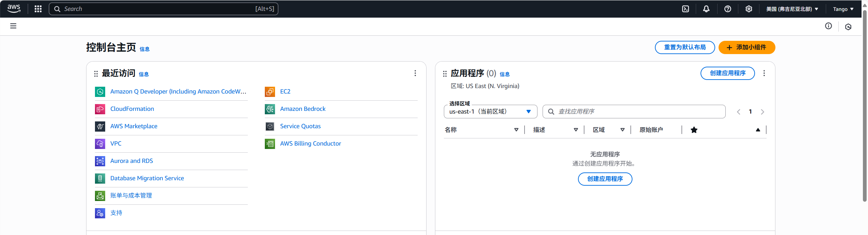Click 添加小组件 button
This screenshot has width=868, height=235.
coord(747,47)
